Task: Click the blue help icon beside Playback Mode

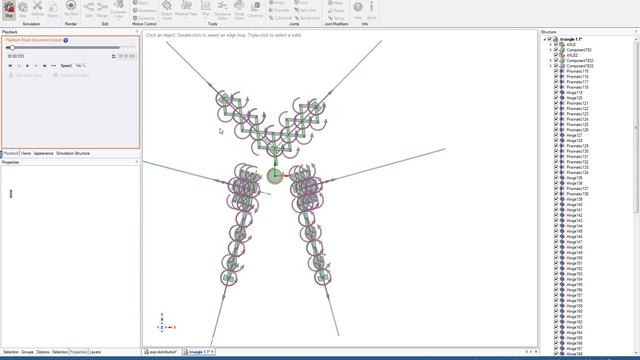Action: pyautogui.click(x=66, y=40)
